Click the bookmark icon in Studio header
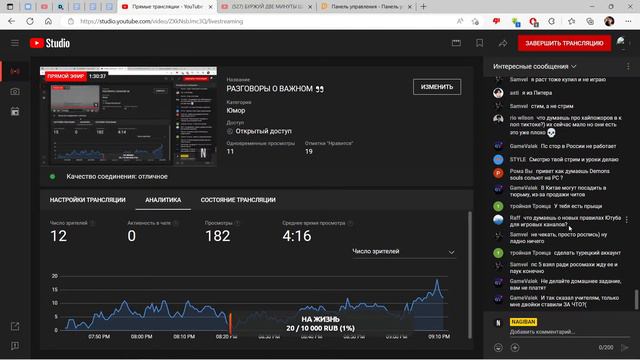Screen dimensions: 640x360 tap(480, 43)
